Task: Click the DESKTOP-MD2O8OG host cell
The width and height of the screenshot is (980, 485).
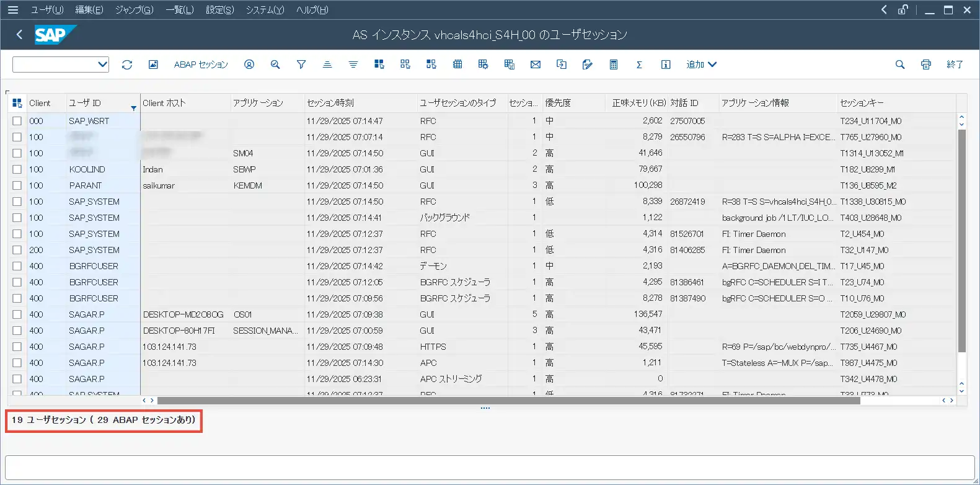Action: coord(185,314)
